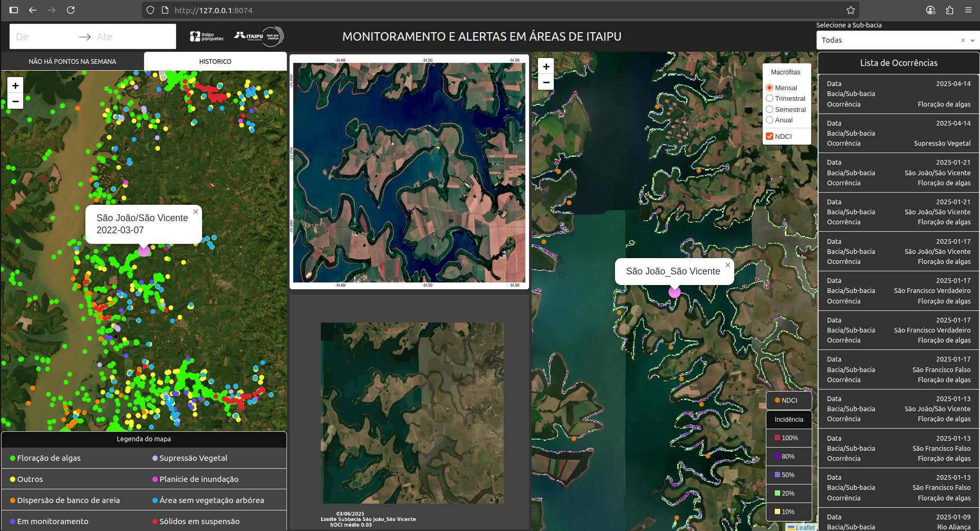Open the Leaflet attribution link

coord(805,527)
